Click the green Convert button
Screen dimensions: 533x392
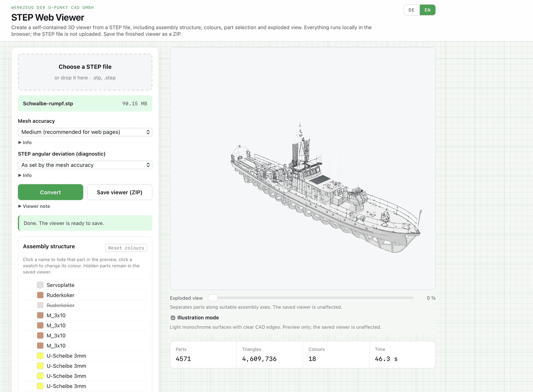click(51, 192)
